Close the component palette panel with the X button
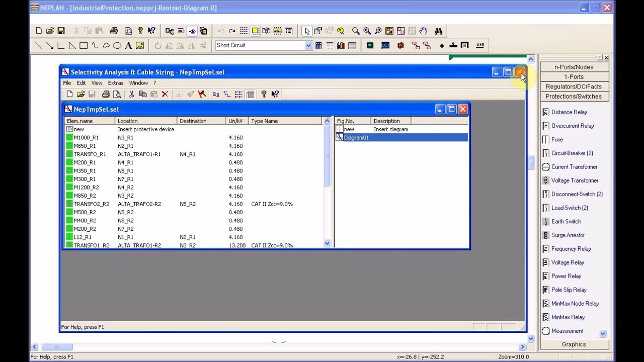This screenshot has height=362, width=644. coord(606,58)
